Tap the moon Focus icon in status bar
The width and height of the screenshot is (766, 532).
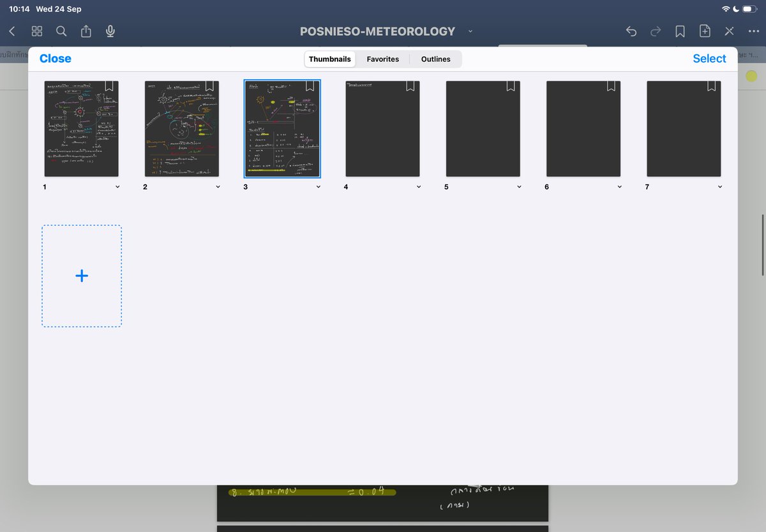click(735, 9)
